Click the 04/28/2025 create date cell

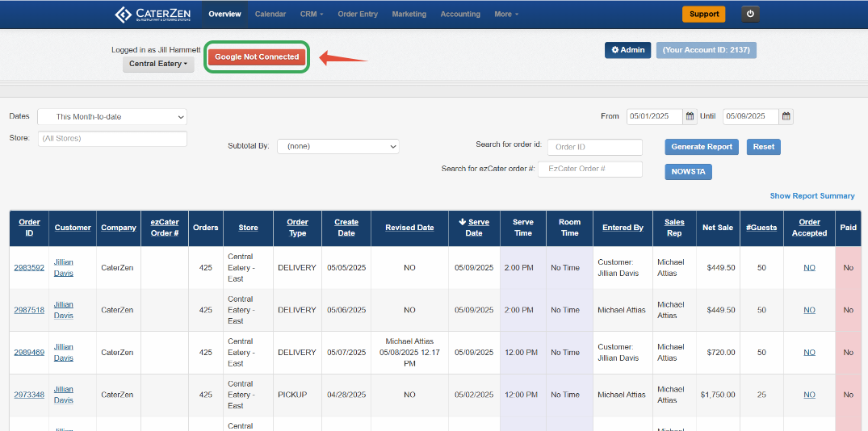tap(346, 395)
